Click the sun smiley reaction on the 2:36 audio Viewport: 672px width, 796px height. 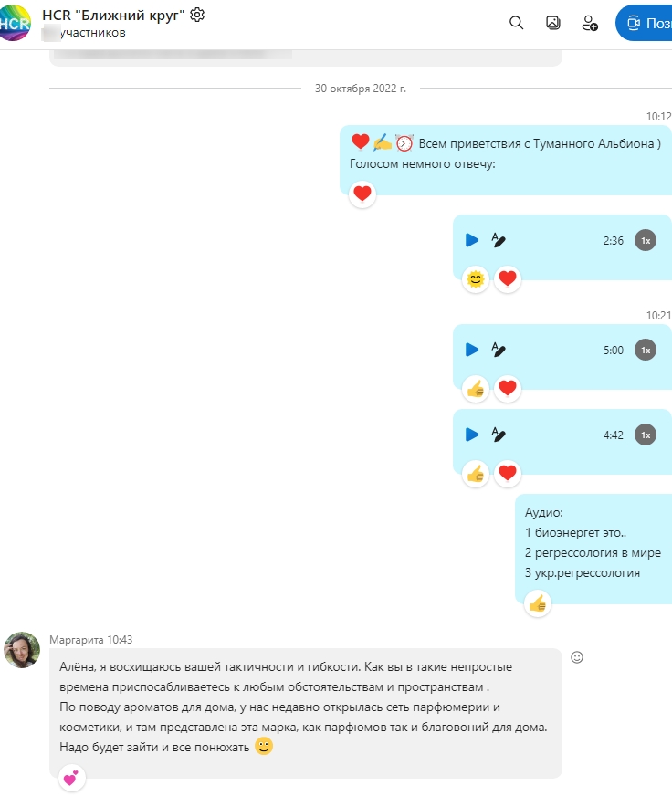(x=476, y=279)
